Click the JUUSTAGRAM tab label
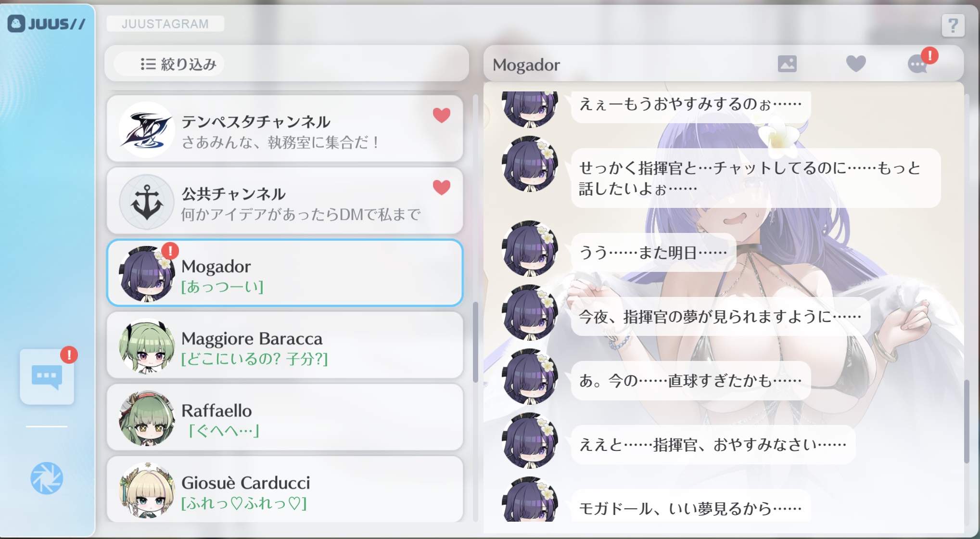This screenshot has height=539, width=980. pos(165,24)
